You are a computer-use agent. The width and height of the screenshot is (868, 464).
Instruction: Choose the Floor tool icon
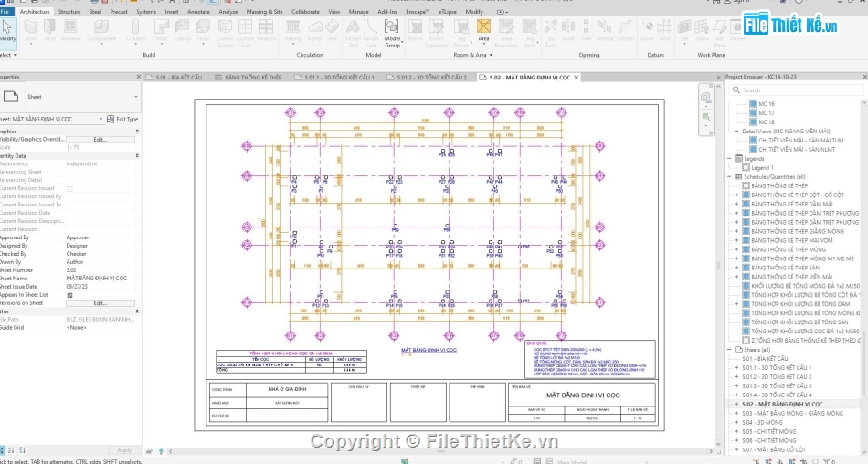click(x=203, y=30)
